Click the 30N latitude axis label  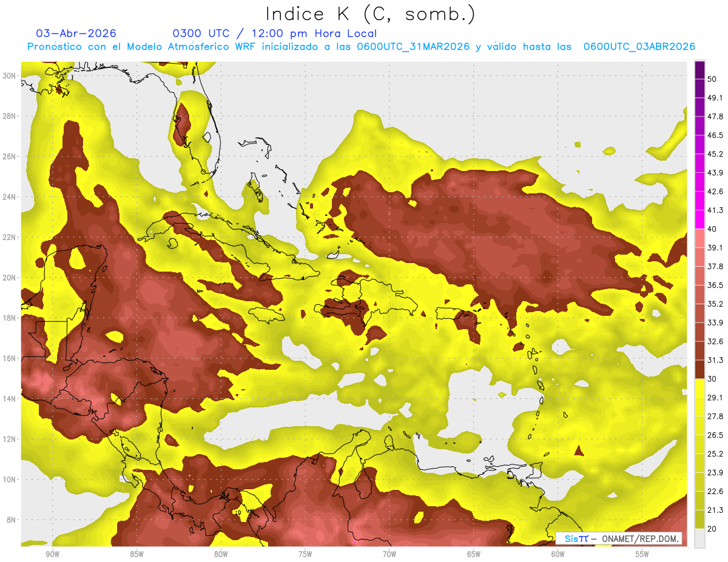(10, 76)
